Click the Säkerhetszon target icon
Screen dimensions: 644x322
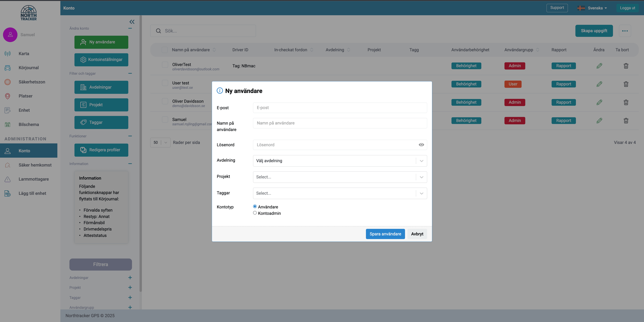8,82
